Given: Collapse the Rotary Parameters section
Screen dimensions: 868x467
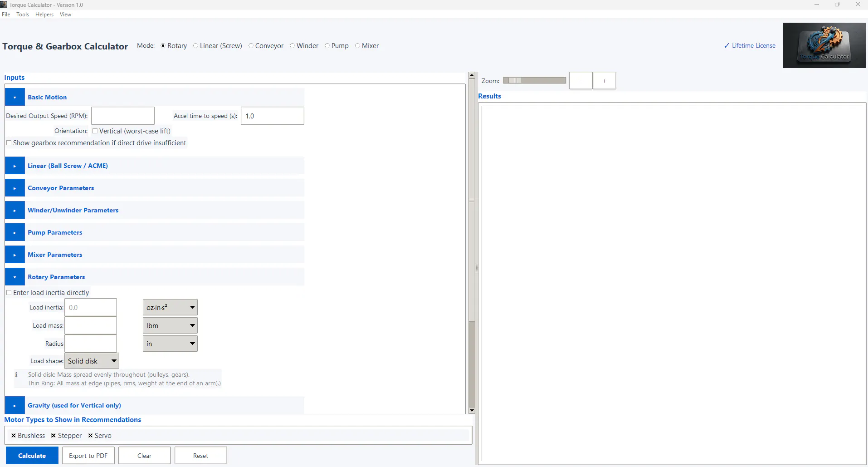Looking at the screenshot, I should pyautogui.click(x=15, y=277).
